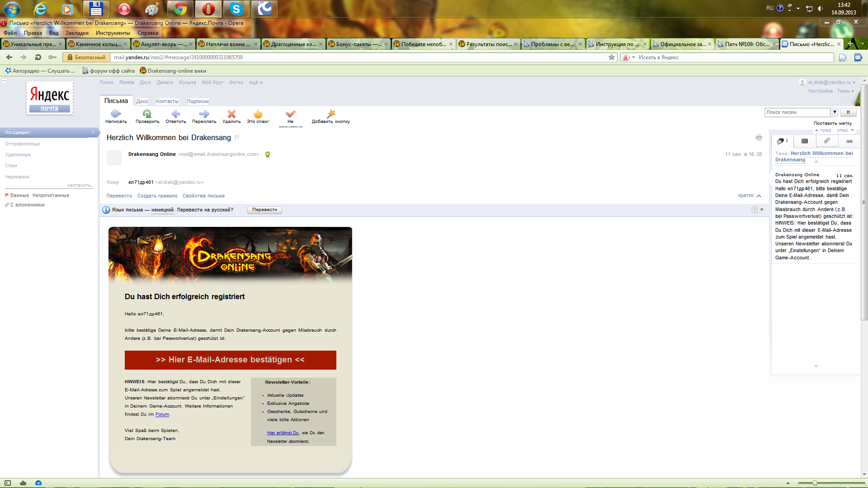
Task: Click the Создать правило link
Action: tap(157, 196)
